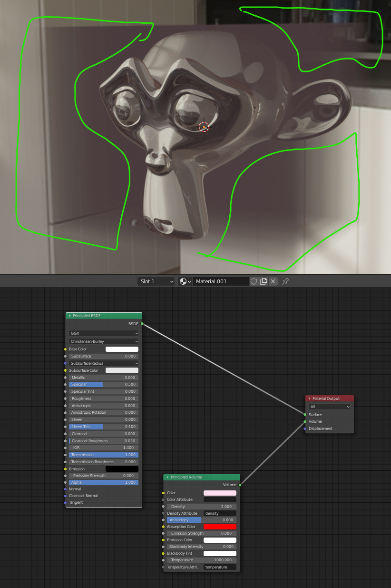Click the pink Color swatch in Principled Volume
Image resolution: width=391 pixels, height=588 pixels.
[x=220, y=493]
